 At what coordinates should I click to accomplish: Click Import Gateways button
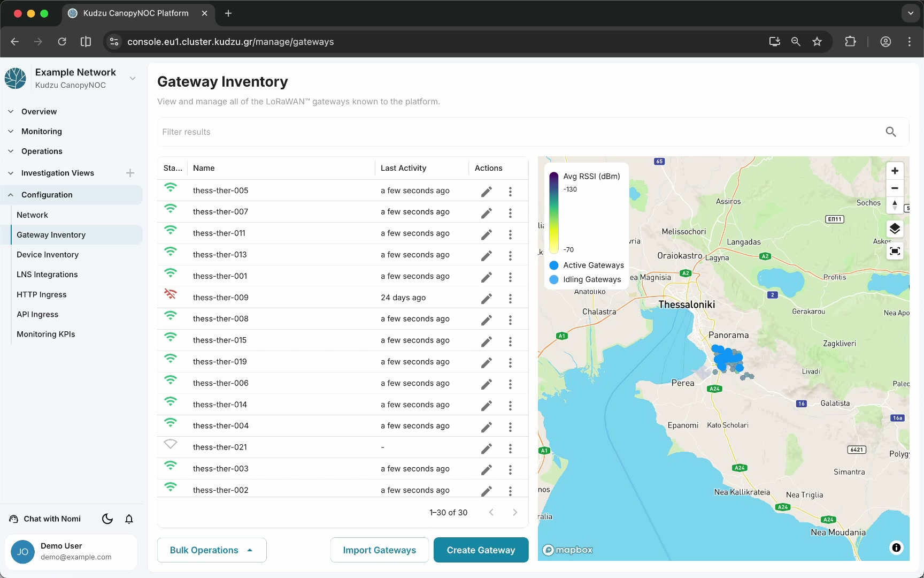point(380,550)
